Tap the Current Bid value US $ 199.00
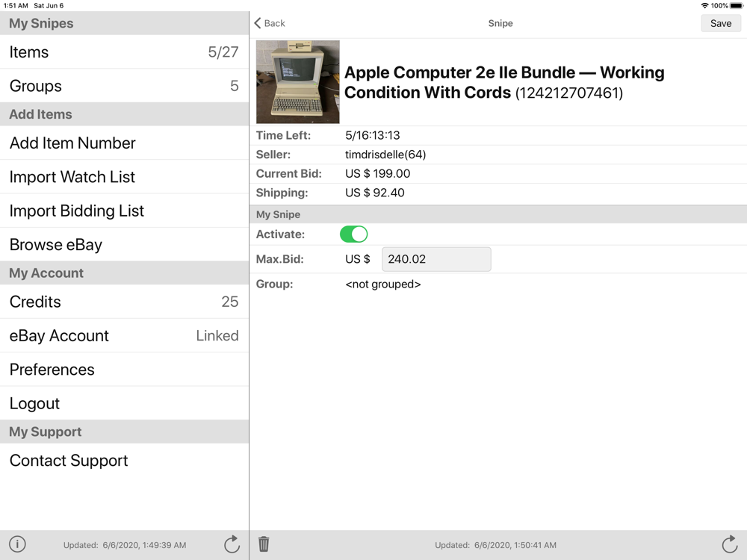 [378, 174]
